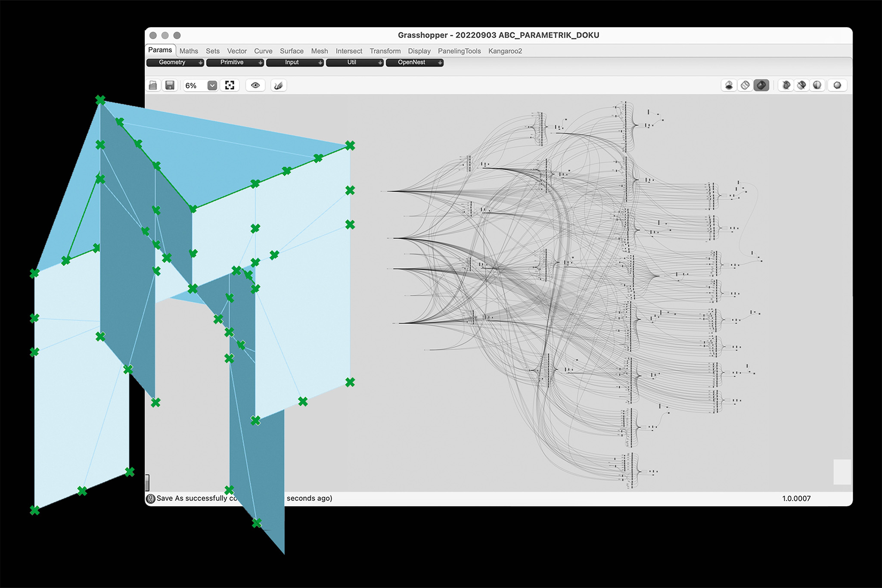
Task: Switch to the Kangaroo2 tab
Action: click(505, 51)
